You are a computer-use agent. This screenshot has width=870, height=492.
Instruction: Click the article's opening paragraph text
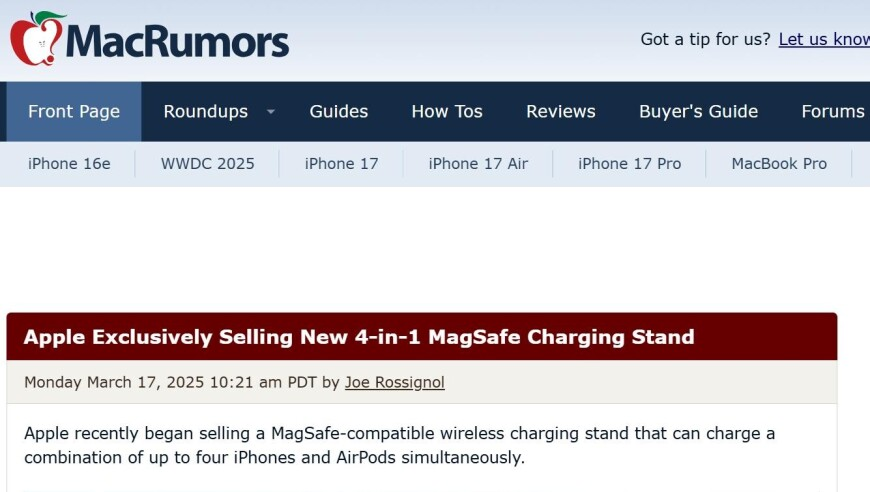[x=399, y=445]
